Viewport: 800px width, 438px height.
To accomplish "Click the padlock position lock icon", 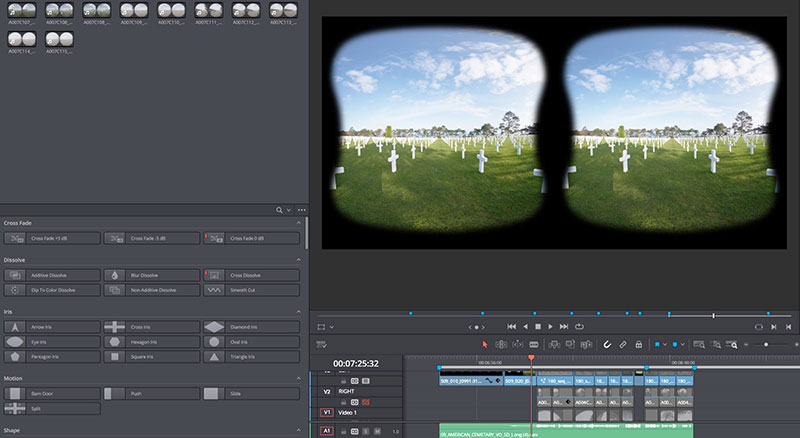I will tap(638, 345).
